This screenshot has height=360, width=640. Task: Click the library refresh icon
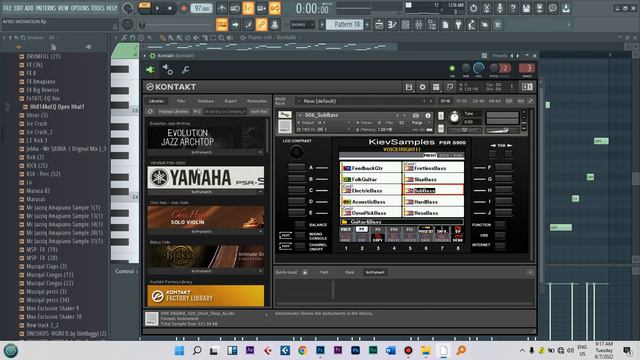pyautogui.click(x=150, y=111)
